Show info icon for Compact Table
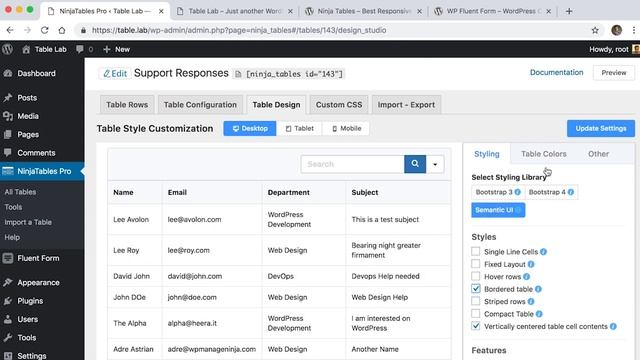The image size is (640, 360). [539, 314]
